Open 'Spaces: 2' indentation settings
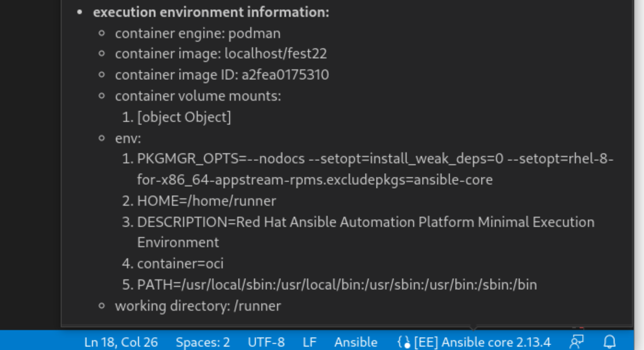Image resolution: width=644 pixels, height=350 pixels. tap(202, 342)
